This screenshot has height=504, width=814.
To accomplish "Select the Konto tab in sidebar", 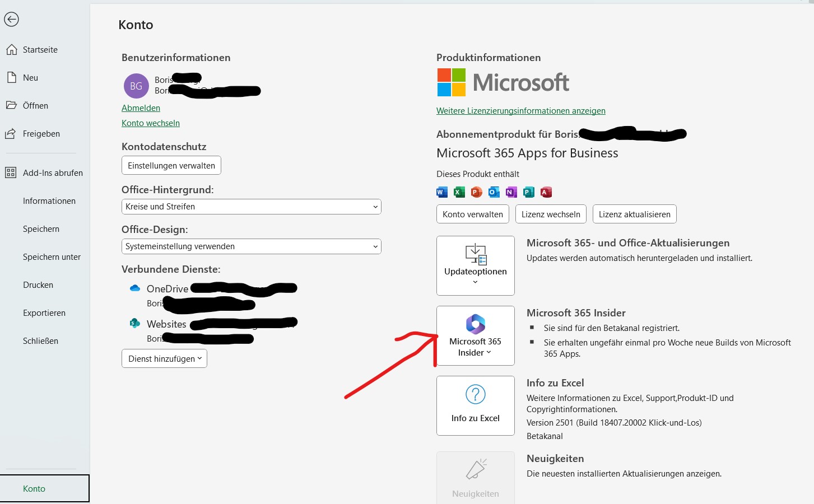I will coord(45,488).
